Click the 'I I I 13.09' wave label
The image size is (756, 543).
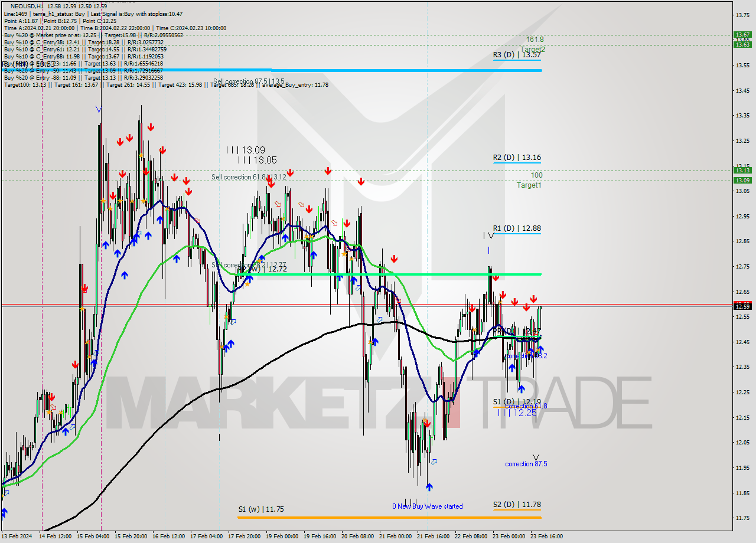(x=245, y=151)
